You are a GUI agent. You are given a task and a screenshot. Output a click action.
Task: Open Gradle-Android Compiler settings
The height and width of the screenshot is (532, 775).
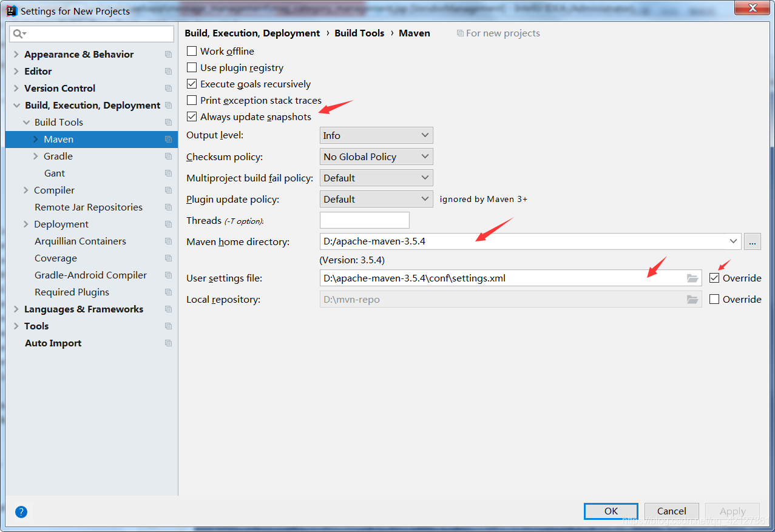point(90,275)
